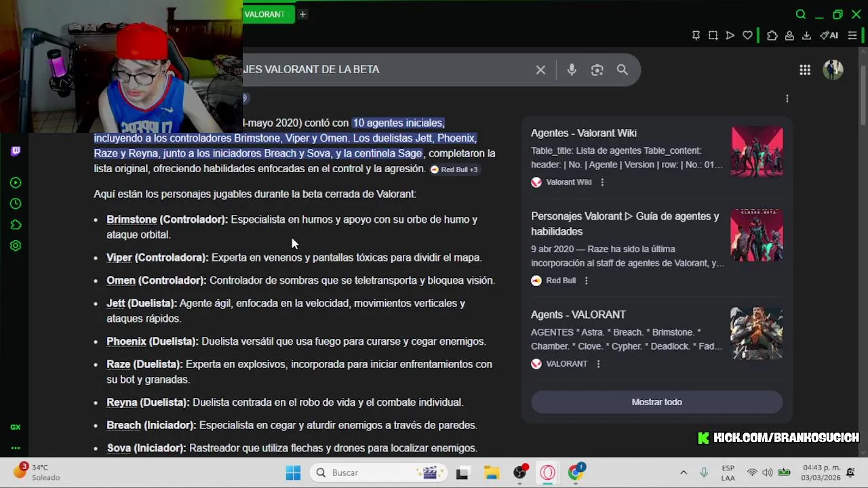Open the AI overview three-dot menu
This screenshot has height=488, width=868.
(787, 99)
